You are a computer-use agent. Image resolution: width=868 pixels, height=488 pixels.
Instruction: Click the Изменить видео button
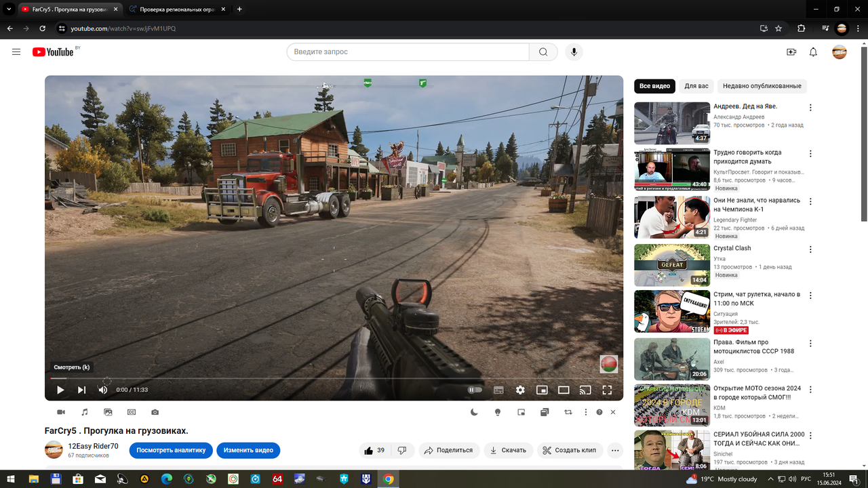click(x=248, y=450)
